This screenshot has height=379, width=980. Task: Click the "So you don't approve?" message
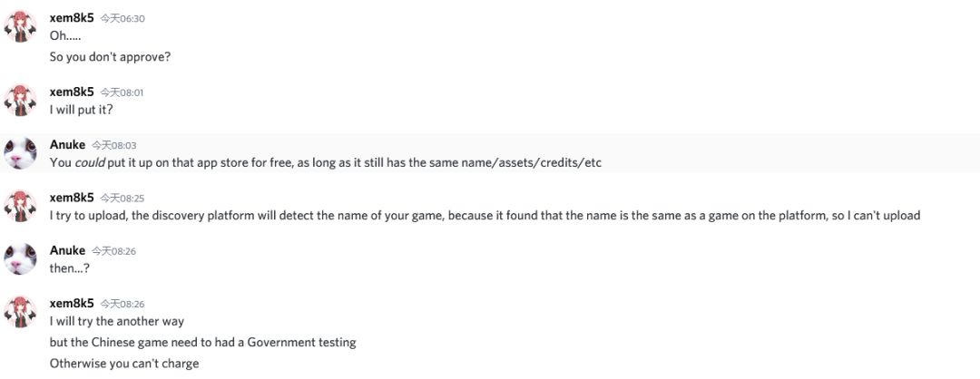point(110,56)
